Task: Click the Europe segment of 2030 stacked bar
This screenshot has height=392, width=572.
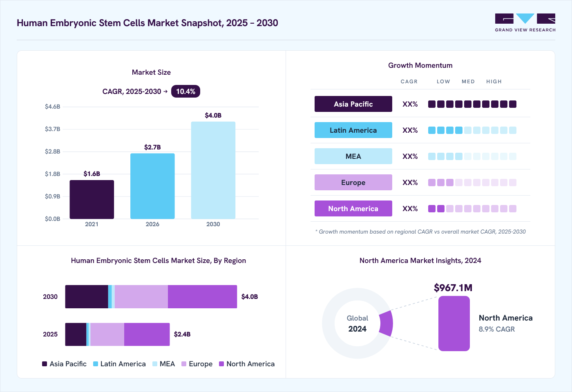Action: pyautogui.click(x=141, y=297)
